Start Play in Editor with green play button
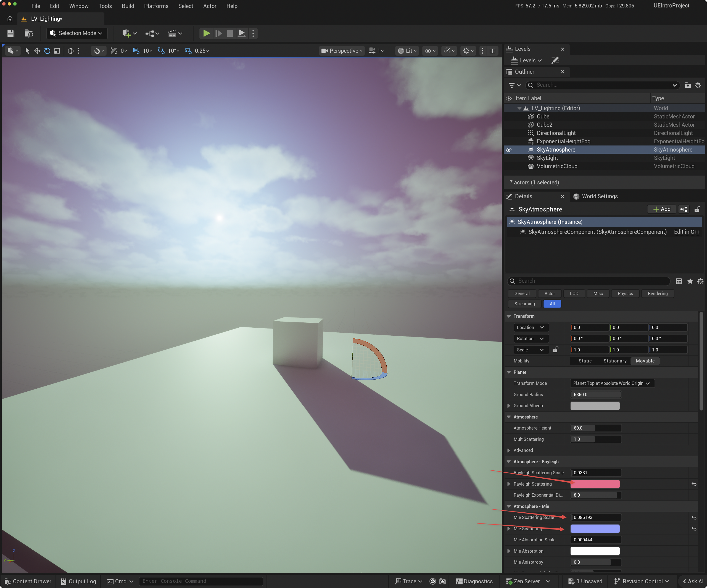This screenshot has height=588, width=707. [x=206, y=33]
